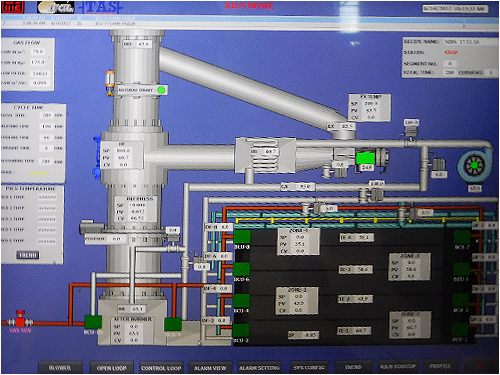
Task: Open the ALARM VIEW page
Action: pos(210,368)
